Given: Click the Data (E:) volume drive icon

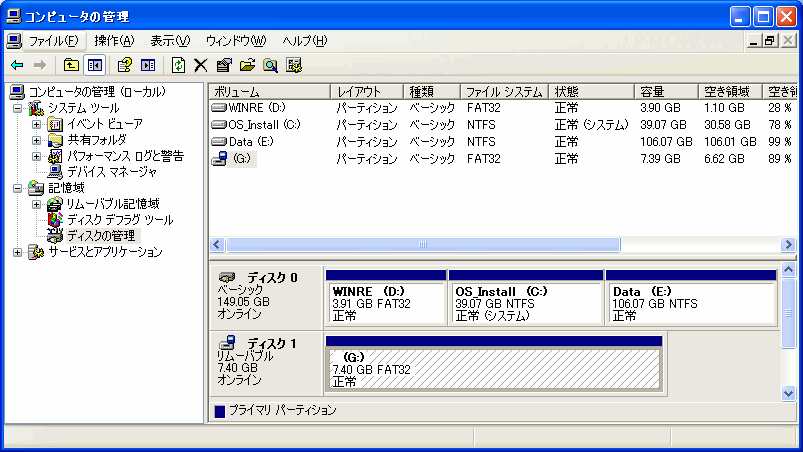Looking at the screenshot, I should [x=219, y=141].
